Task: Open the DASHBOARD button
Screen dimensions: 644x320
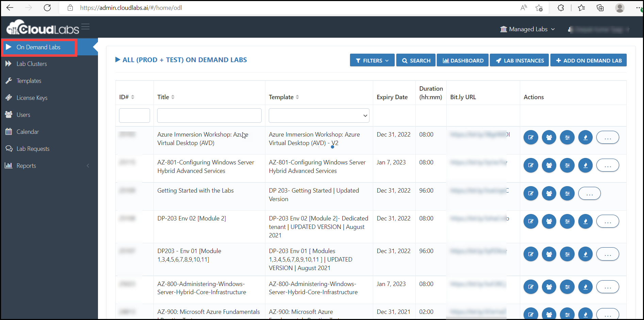Action: (x=463, y=60)
